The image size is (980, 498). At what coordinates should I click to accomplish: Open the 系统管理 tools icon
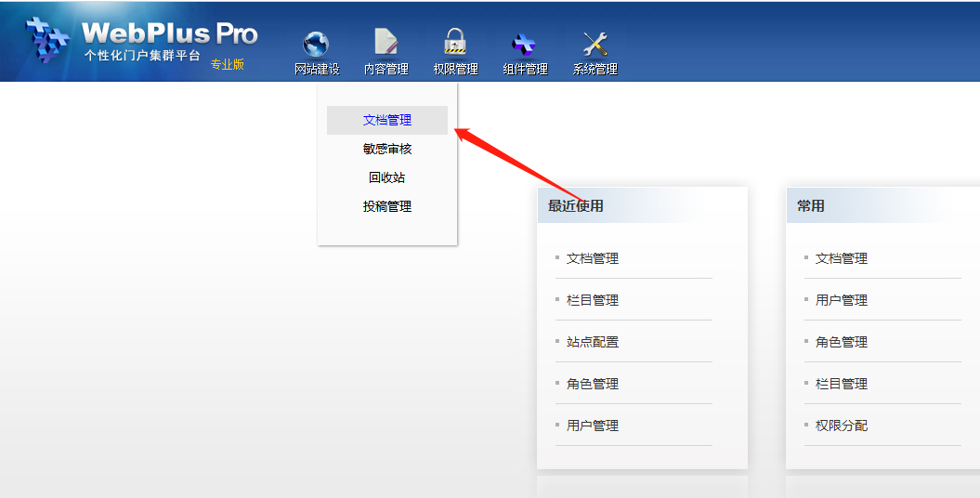(595, 44)
